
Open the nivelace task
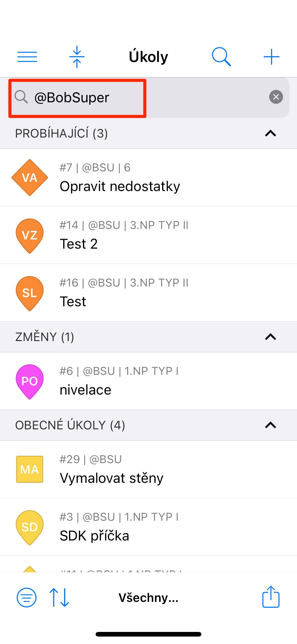148,381
